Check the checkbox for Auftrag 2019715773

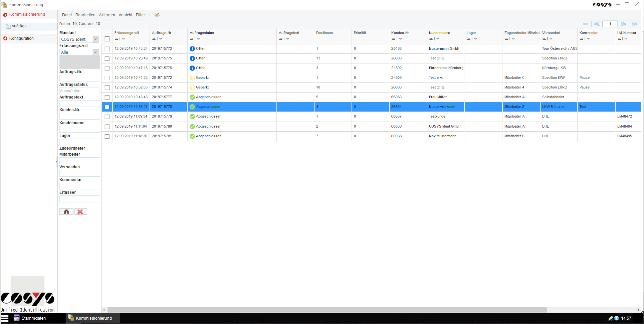[x=107, y=49]
